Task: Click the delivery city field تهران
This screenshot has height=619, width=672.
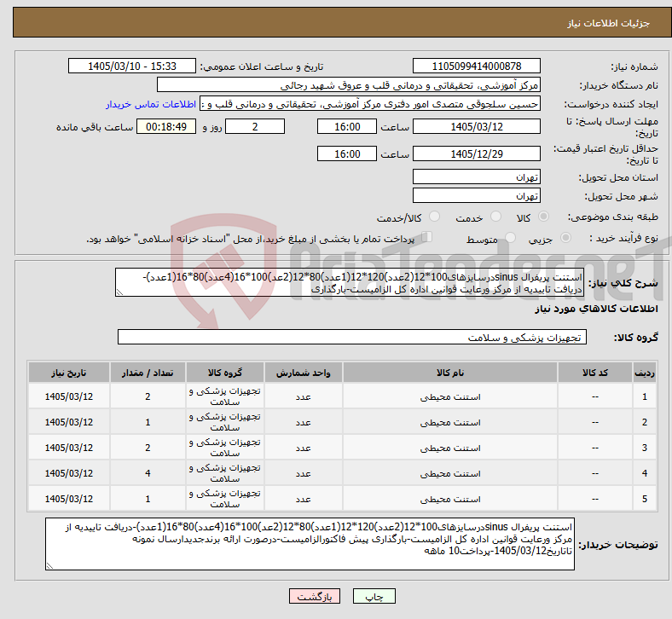Action: point(476,195)
